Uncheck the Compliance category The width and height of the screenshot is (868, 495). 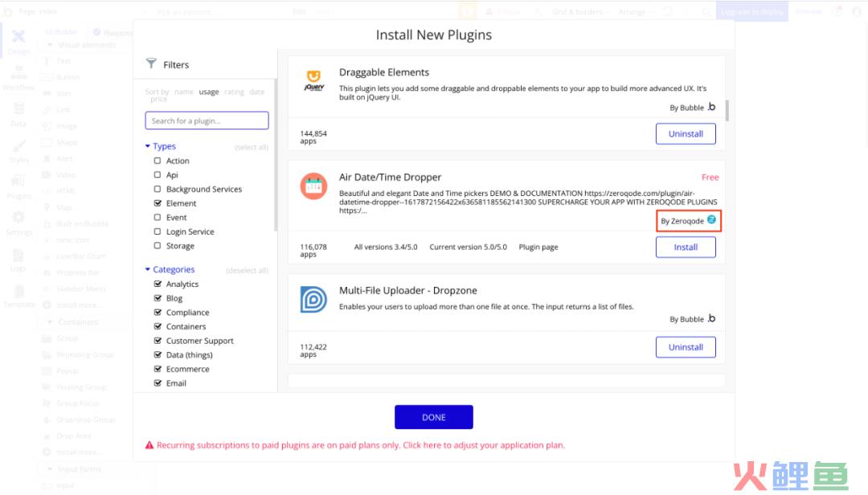158,313
